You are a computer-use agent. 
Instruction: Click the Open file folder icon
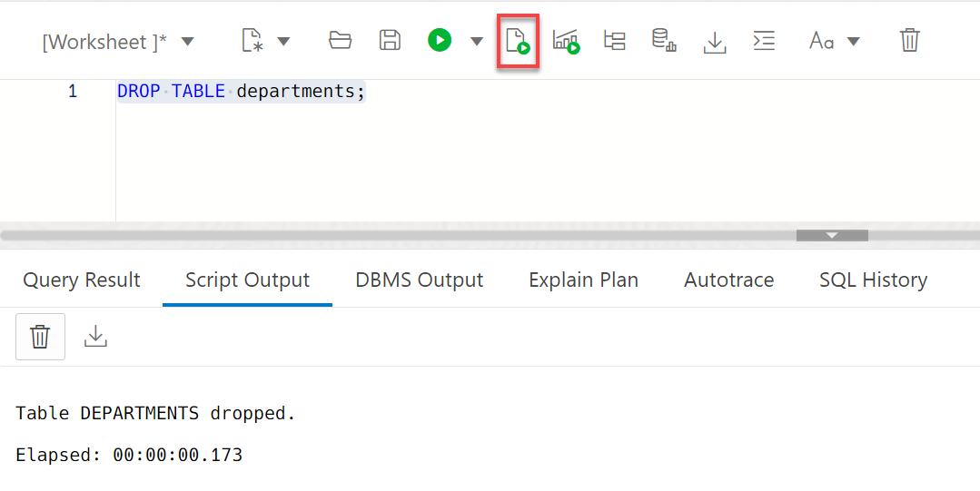340,40
